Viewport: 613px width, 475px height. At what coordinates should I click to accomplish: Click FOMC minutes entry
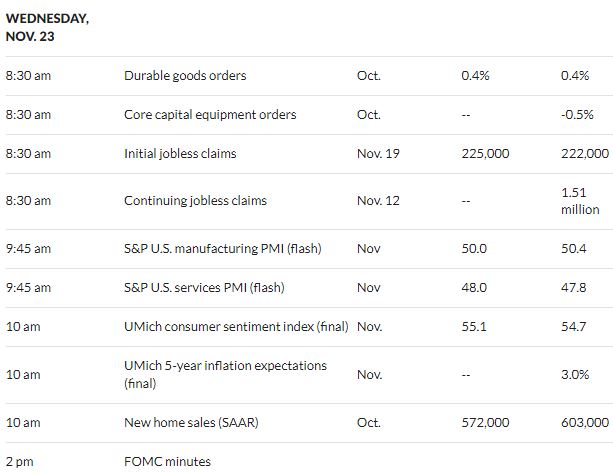167,462
